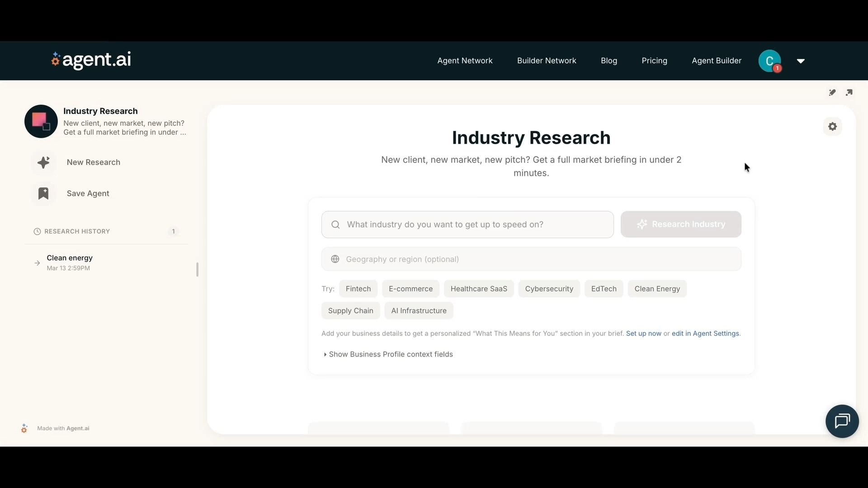Click the edit pencil icon at top right
The width and height of the screenshot is (868, 488).
pos(833,92)
